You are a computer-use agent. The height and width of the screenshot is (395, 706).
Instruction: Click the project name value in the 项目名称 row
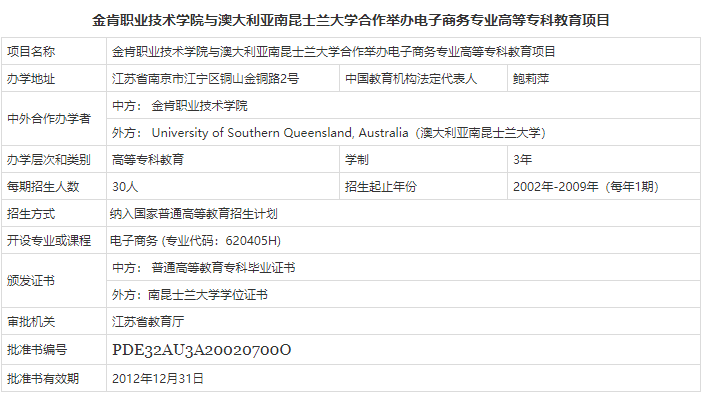(x=334, y=52)
